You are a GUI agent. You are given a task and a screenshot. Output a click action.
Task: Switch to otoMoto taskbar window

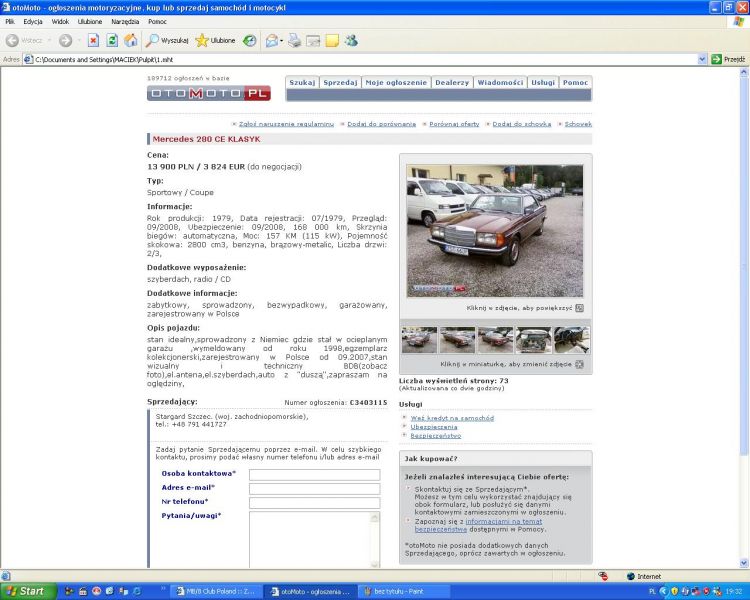coord(309,591)
